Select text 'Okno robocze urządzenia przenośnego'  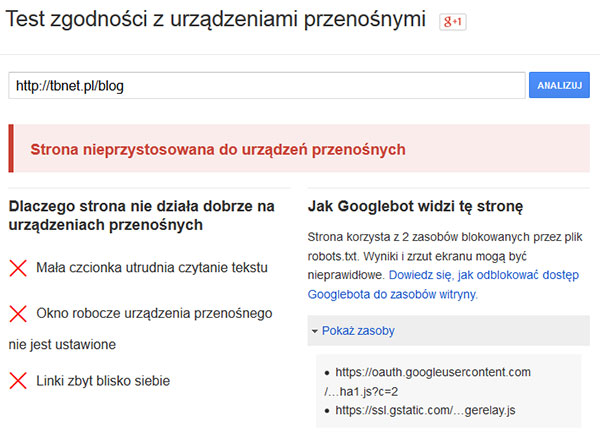[154, 313]
